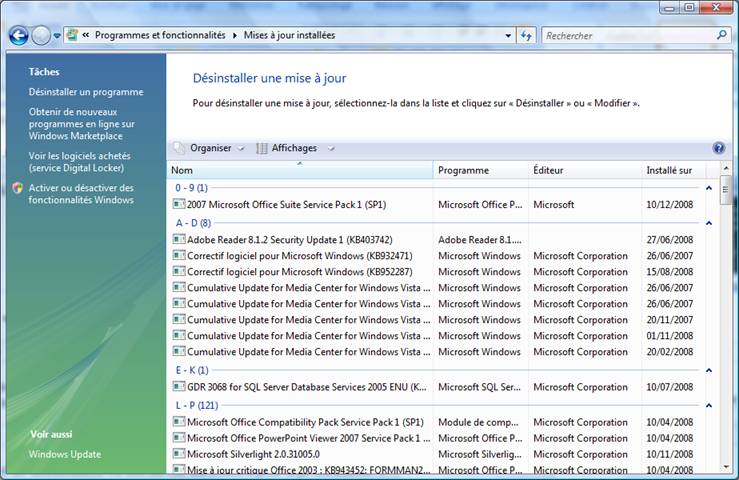Screen dimensions: 739x480
Task: Click the date 27/06/2008 cell
Action: (670, 240)
